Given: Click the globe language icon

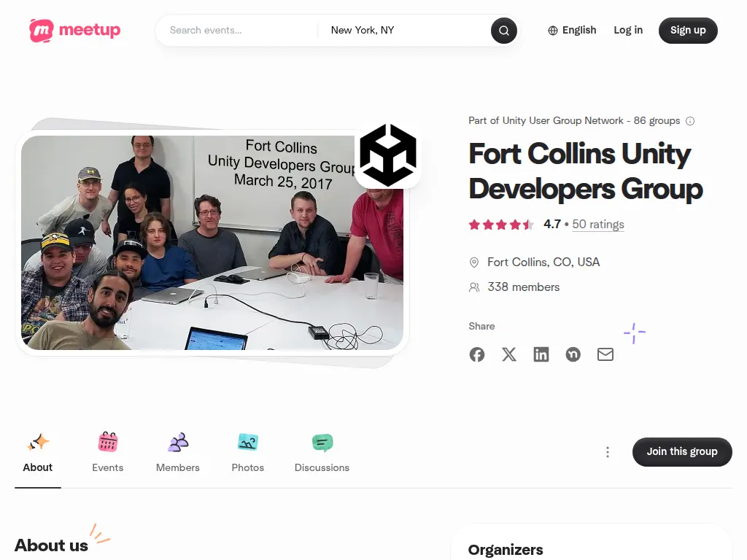Looking at the screenshot, I should tap(553, 31).
